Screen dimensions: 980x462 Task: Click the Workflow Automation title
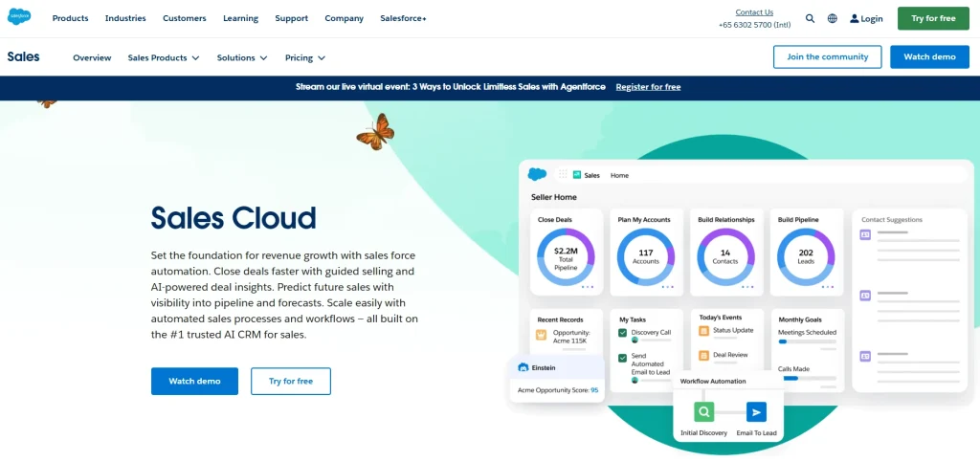712,381
